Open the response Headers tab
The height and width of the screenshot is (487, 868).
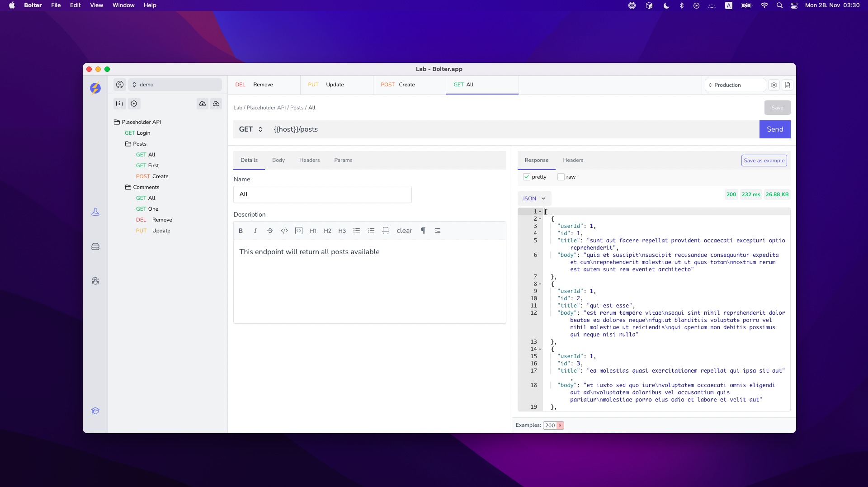(573, 160)
